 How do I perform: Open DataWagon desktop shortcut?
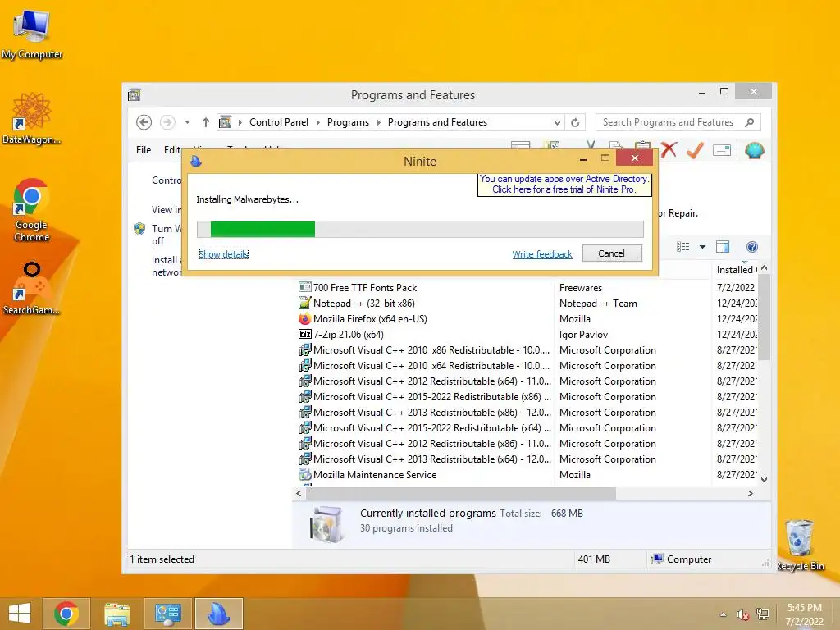(x=32, y=118)
